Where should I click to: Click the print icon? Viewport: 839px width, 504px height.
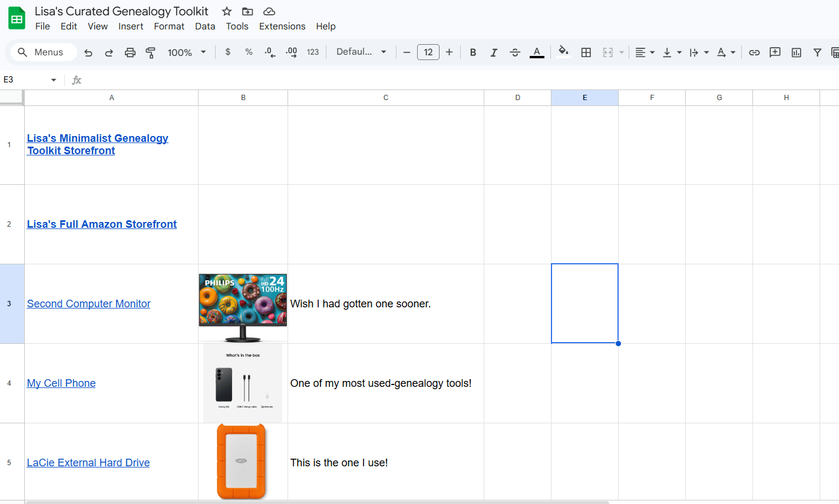click(130, 52)
